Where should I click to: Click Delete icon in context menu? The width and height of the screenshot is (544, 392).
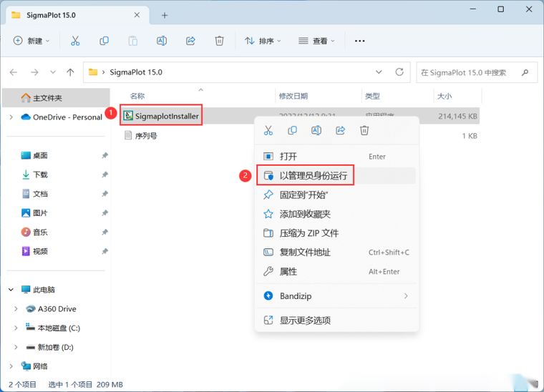tap(364, 130)
